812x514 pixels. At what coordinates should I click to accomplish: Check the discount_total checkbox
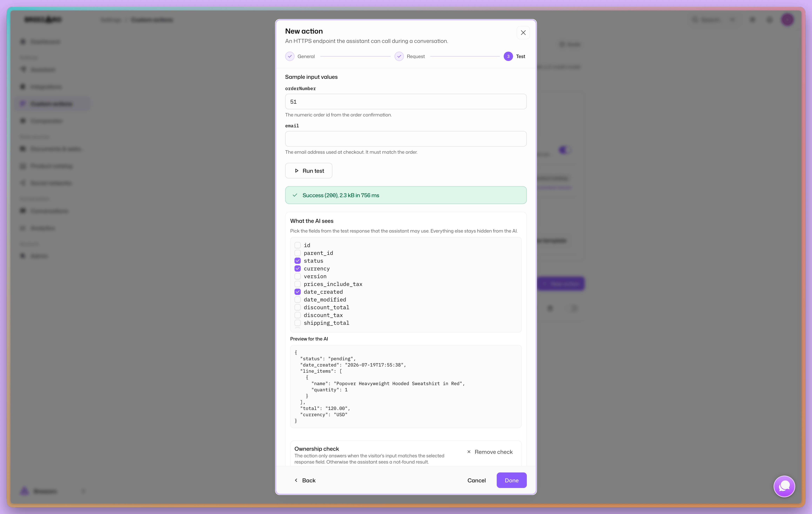click(x=297, y=307)
